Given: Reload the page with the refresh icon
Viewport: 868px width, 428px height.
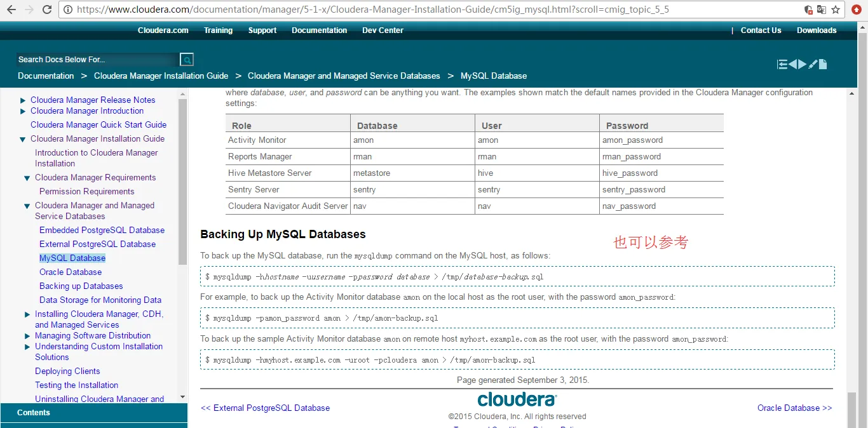Looking at the screenshot, I should (46, 10).
